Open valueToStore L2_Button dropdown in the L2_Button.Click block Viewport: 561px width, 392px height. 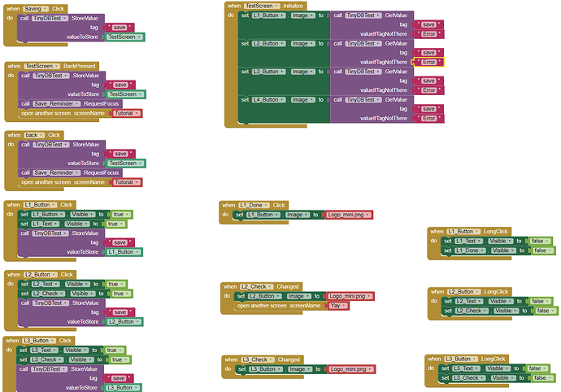[x=125, y=322]
